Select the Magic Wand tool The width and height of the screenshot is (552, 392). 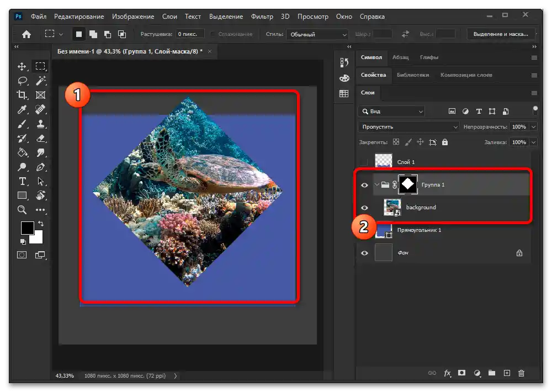pos(40,81)
